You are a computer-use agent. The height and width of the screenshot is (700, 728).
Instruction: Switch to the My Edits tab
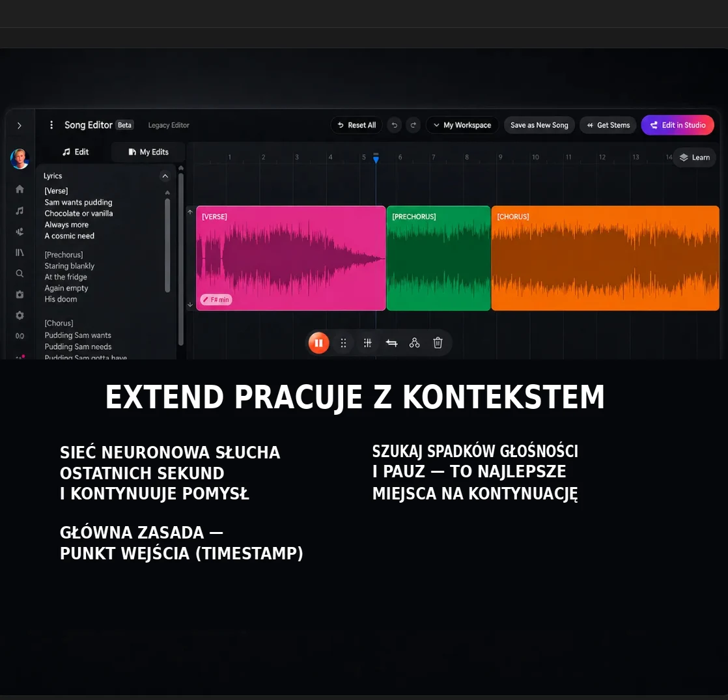coord(148,152)
